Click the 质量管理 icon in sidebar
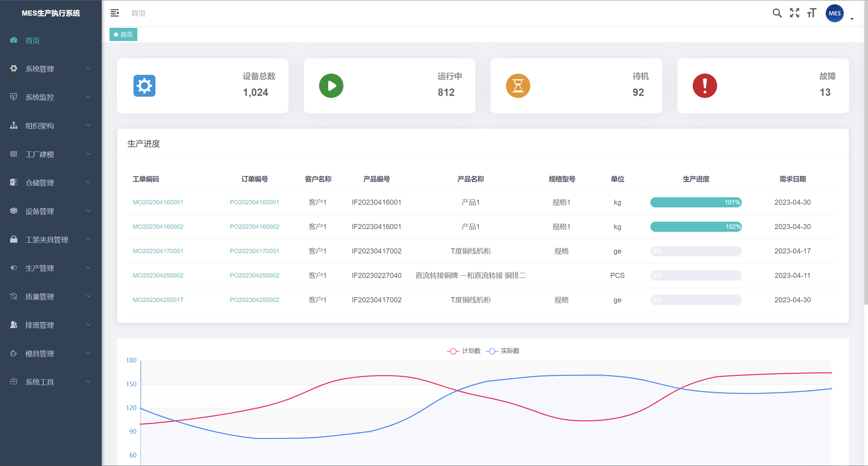 [x=14, y=296]
